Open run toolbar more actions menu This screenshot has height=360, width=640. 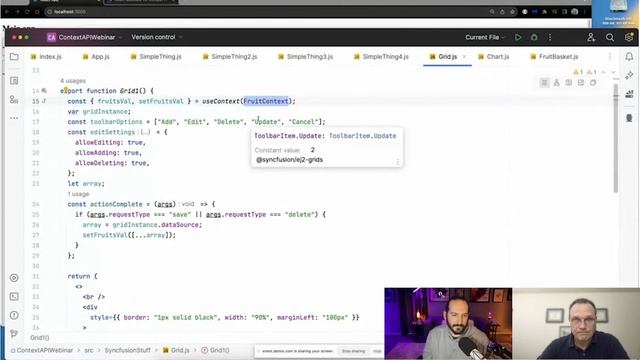550,37
